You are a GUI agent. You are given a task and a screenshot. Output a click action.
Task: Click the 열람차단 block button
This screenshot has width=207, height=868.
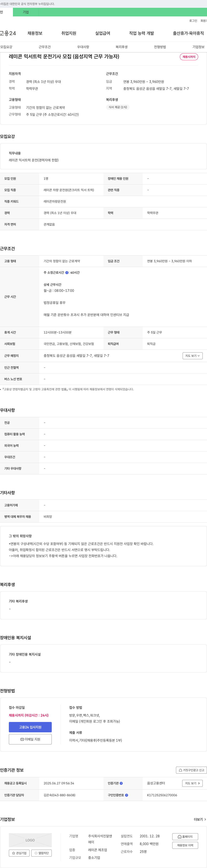click(41, 853)
